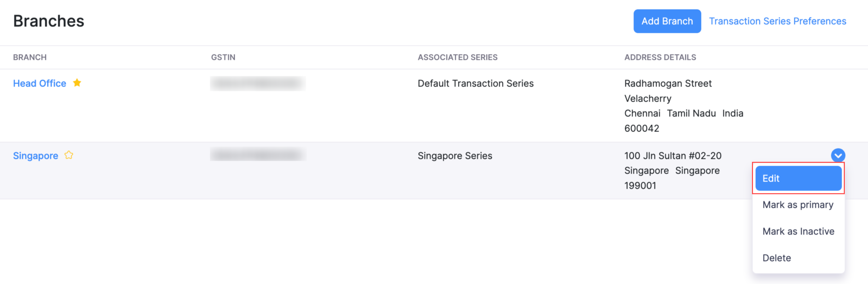Screen dimensions: 868x284
Task: Select Edit from the branch menu
Action: pyautogui.click(x=798, y=178)
